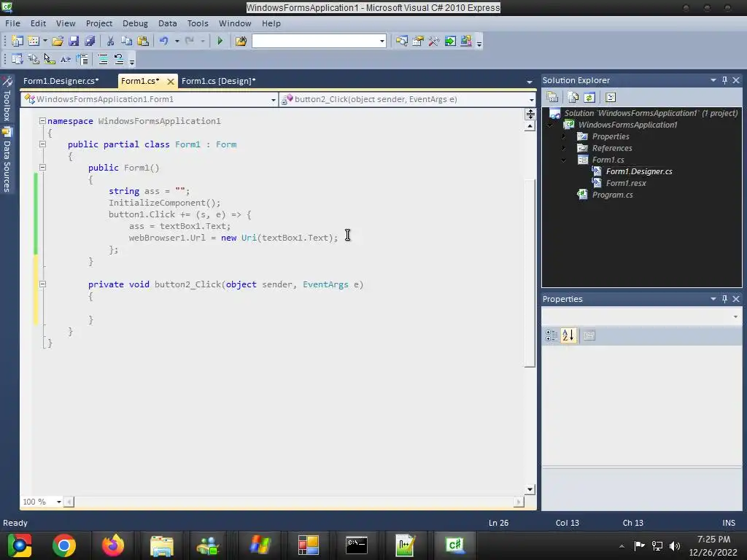The image size is (747, 560).
Task: Collapse the button2_Click method block
Action: click(x=42, y=284)
